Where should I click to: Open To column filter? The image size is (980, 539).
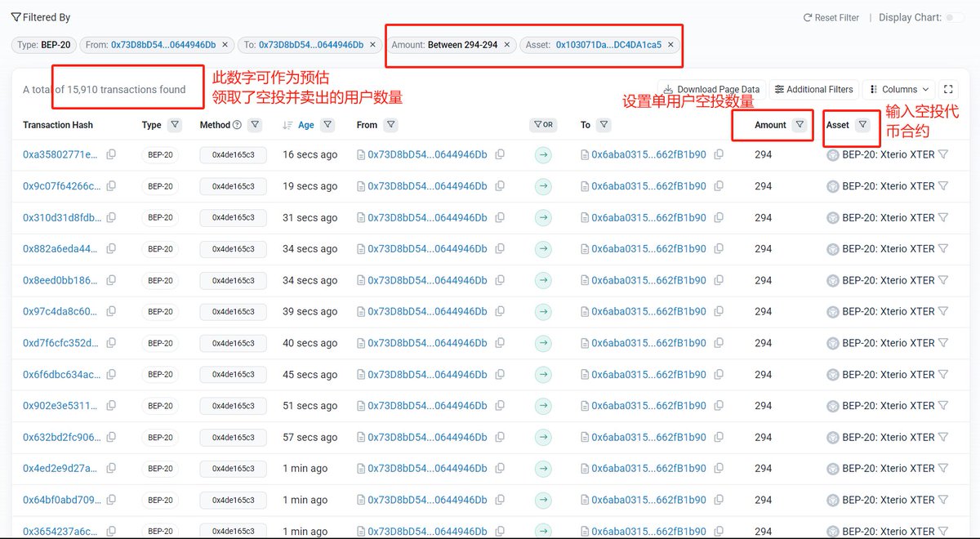(604, 125)
